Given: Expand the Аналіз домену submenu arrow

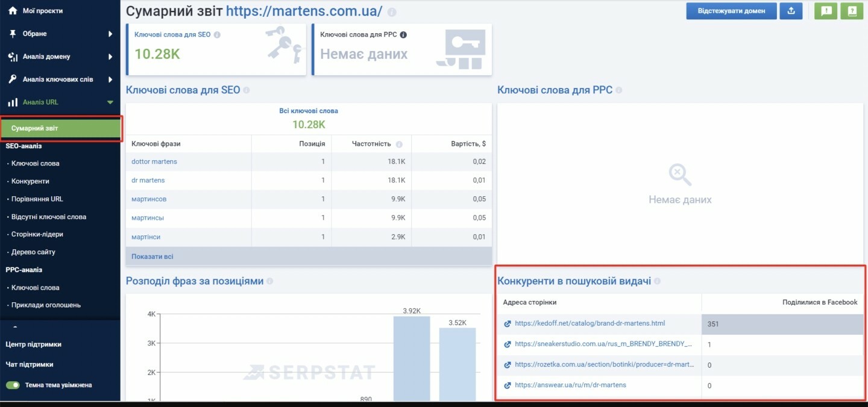Looking at the screenshot, I should 110,57.
